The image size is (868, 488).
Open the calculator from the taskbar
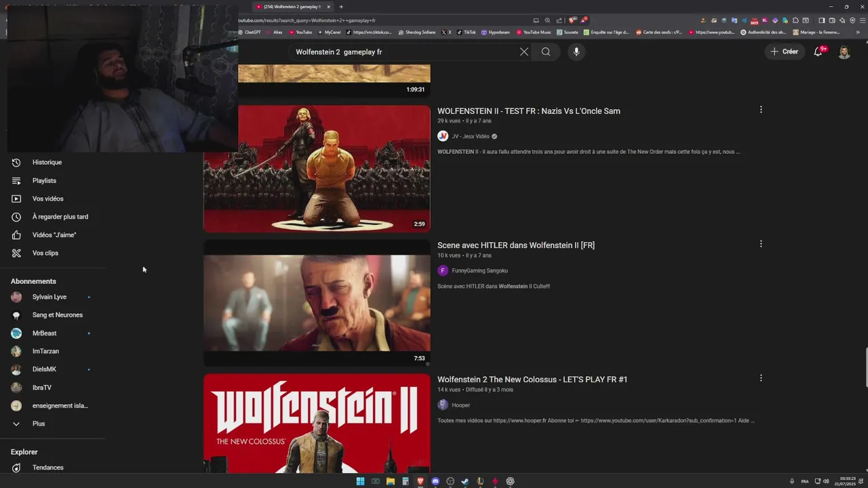click(406, 481)
